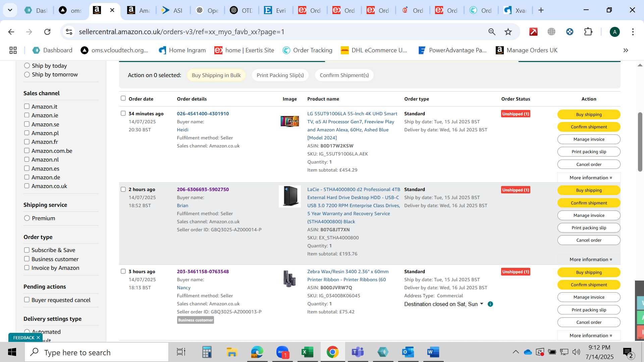Screen dimensions: 644x362
Task: Switch to the ASI browser tab
Action: tap(173, 10)
